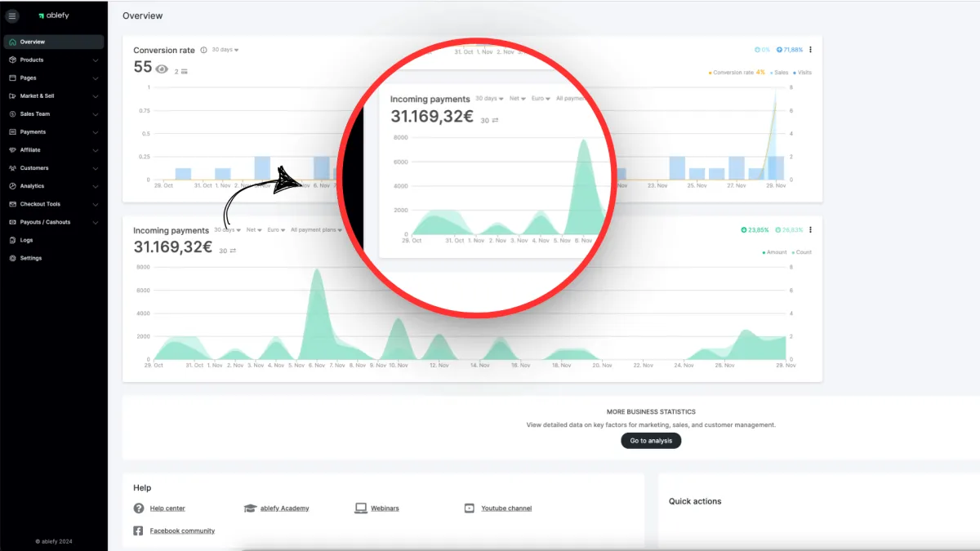Click the Overview page heading

(x=142, y=16)
